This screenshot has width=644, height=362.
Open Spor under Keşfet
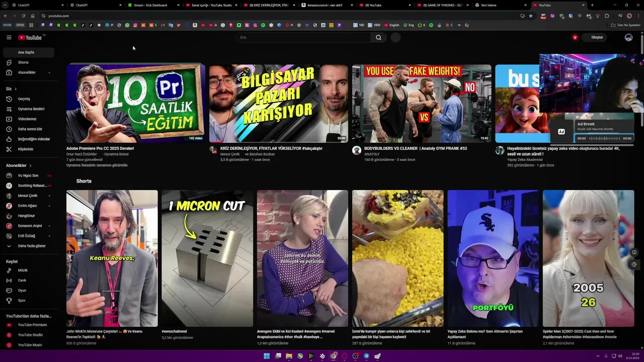(x=28, y=301)
